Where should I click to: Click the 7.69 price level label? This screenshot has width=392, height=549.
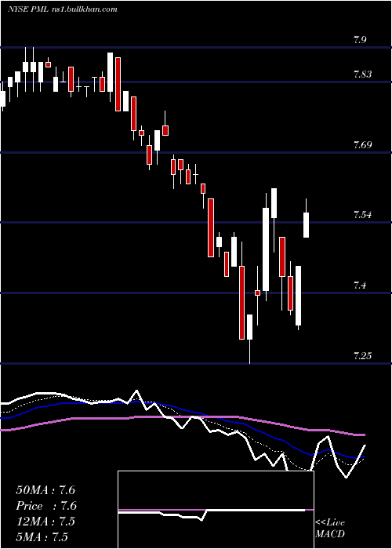coord(362,144)
